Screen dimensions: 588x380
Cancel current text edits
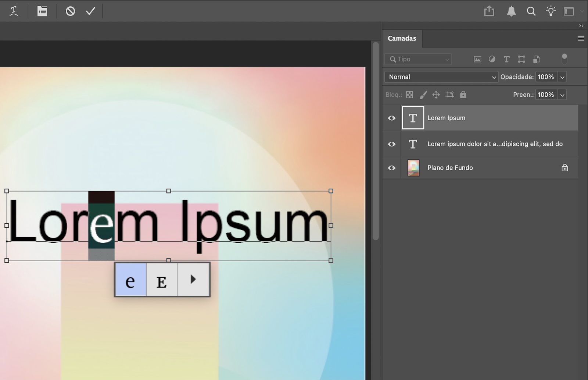(x=70, y=11)
